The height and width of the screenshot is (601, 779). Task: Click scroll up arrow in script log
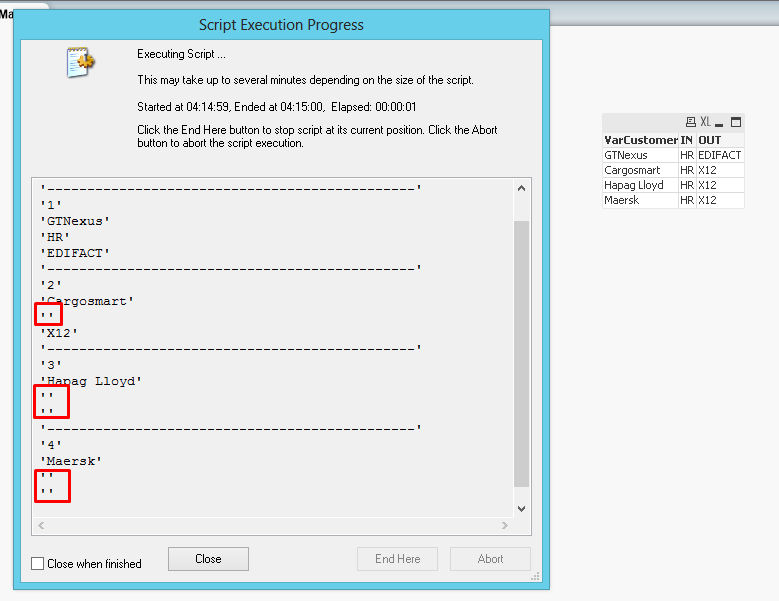(x=521, y=188)
